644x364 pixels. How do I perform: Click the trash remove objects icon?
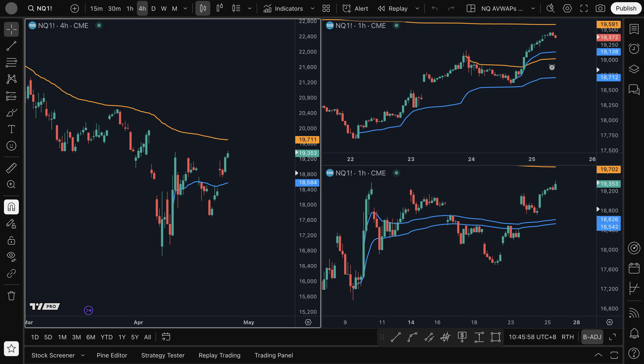coord(11,296)
